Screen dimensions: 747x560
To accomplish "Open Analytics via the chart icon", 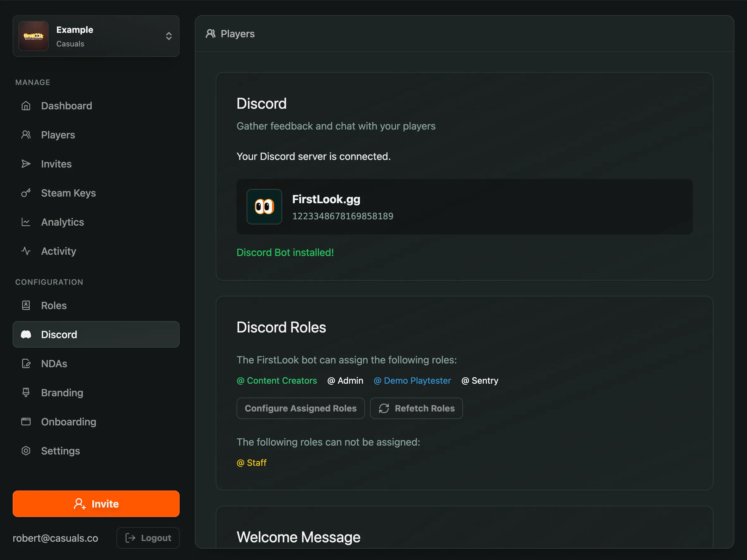I will point(26,222).
